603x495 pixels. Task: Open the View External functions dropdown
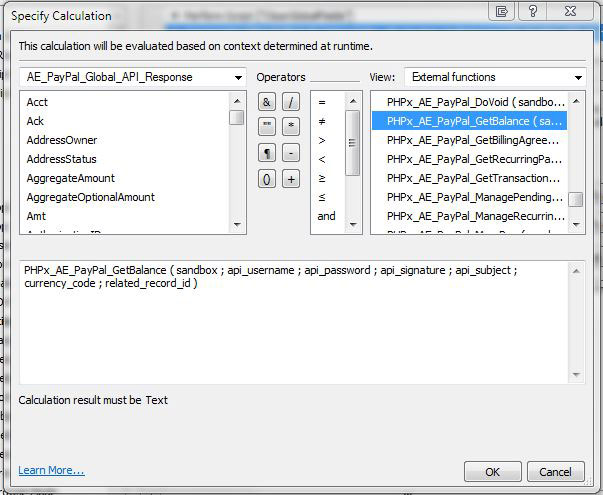click(495, 77)
